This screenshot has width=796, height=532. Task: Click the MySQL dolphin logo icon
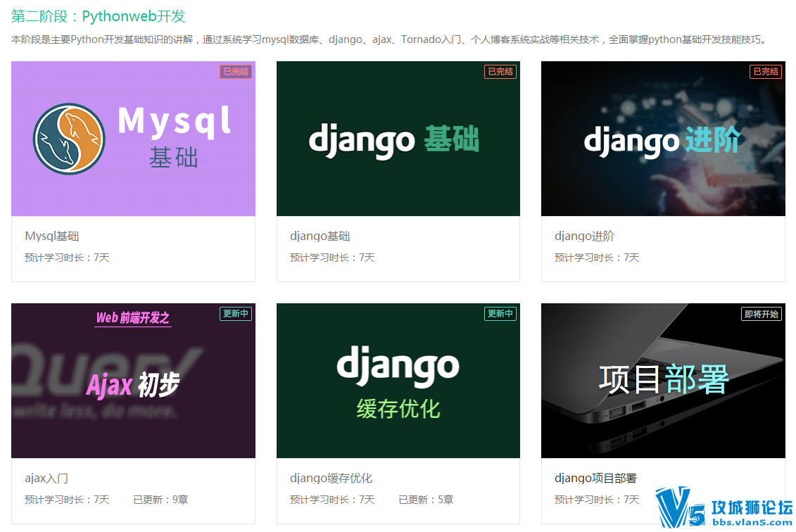click(x=69, y=139)
